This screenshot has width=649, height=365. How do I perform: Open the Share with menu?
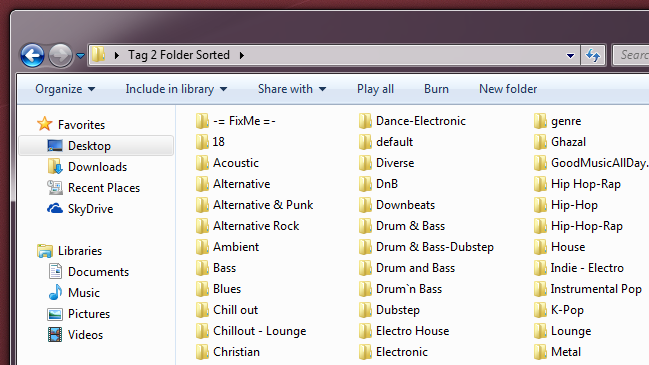click(292, 89)
